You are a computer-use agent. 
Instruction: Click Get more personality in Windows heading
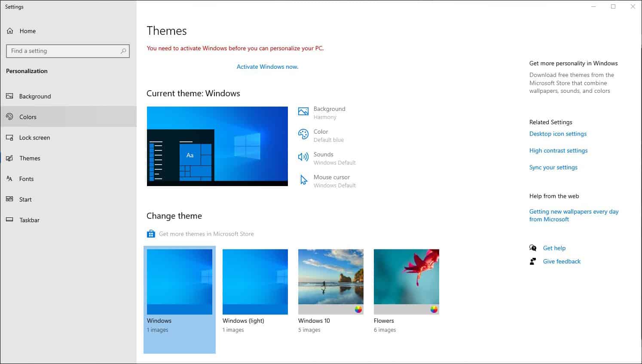[573, 63]
